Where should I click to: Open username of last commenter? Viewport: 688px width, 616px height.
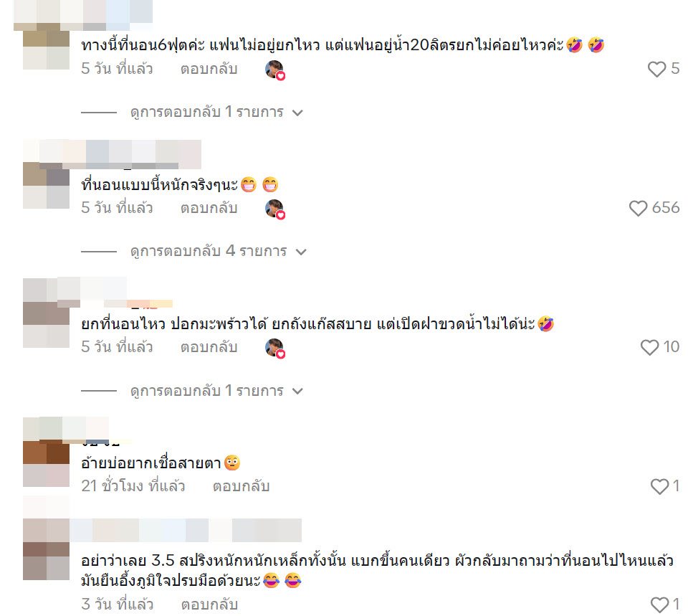tap(186, 530)
